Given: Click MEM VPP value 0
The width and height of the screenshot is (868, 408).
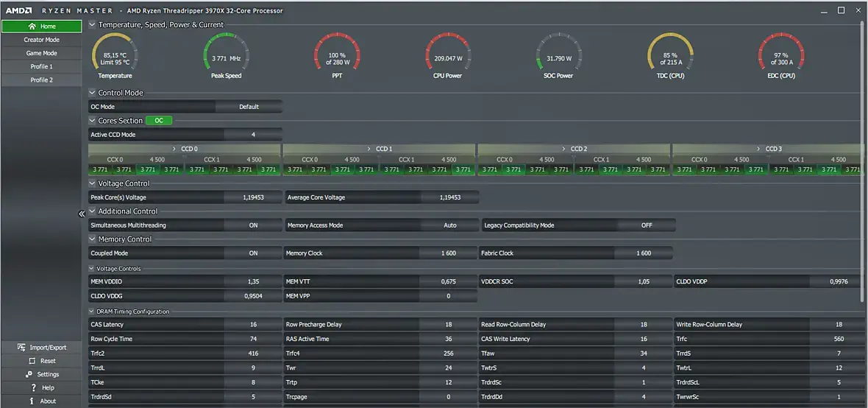Looking at the screenshot, I should (x=449, y=295).
